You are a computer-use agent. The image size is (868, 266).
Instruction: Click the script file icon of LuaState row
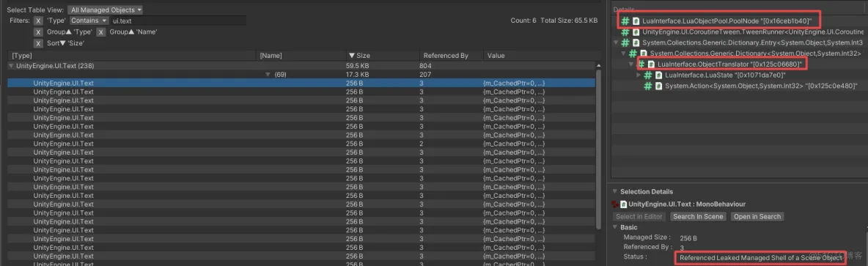point(659,75)
